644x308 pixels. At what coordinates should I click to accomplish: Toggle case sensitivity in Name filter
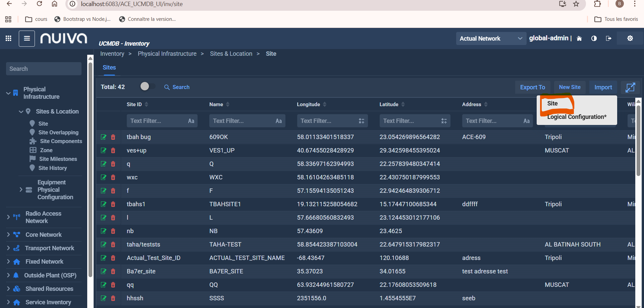tap(279, 121)
